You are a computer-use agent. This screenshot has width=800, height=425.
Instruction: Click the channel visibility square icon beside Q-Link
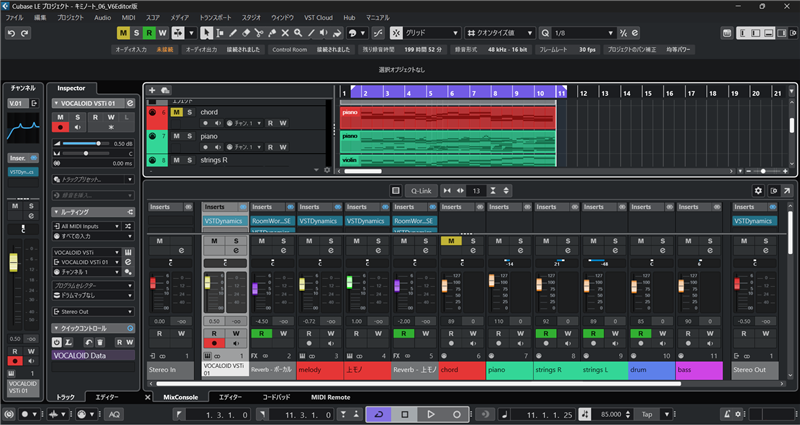pos(395,191)
